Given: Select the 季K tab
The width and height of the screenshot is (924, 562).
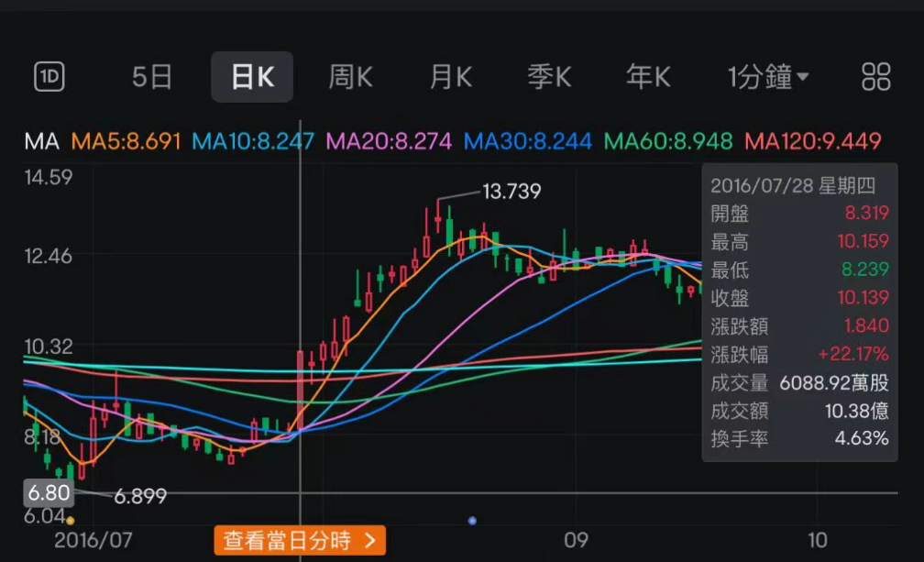Looking at the screenshot, I should click(x=549, y=77).
